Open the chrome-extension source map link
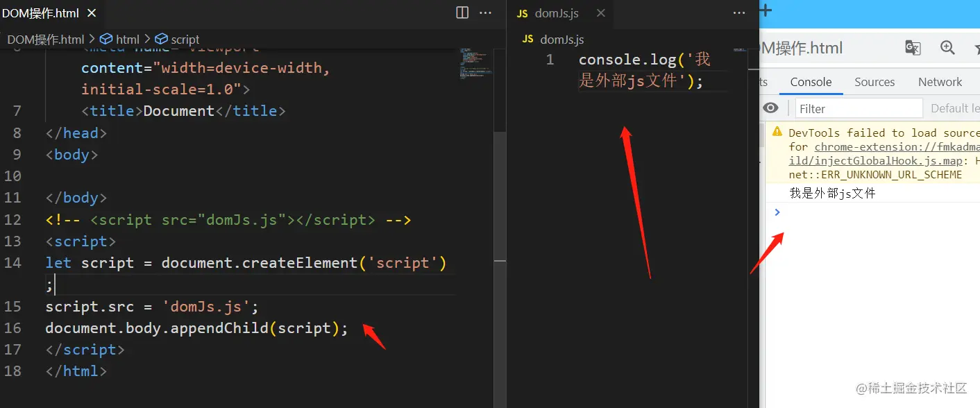Viewport: 980px width, 408px height. click(x=897, y=146)
